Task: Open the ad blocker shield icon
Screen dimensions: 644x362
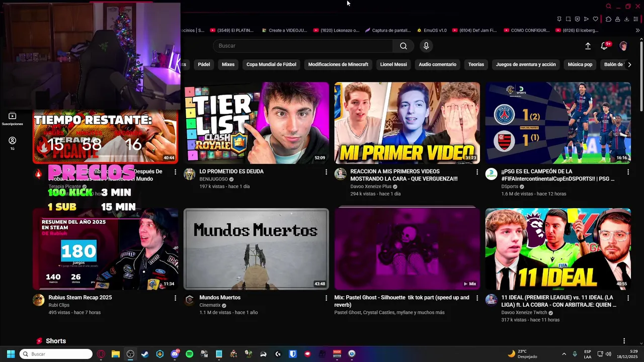Action: 577,19
